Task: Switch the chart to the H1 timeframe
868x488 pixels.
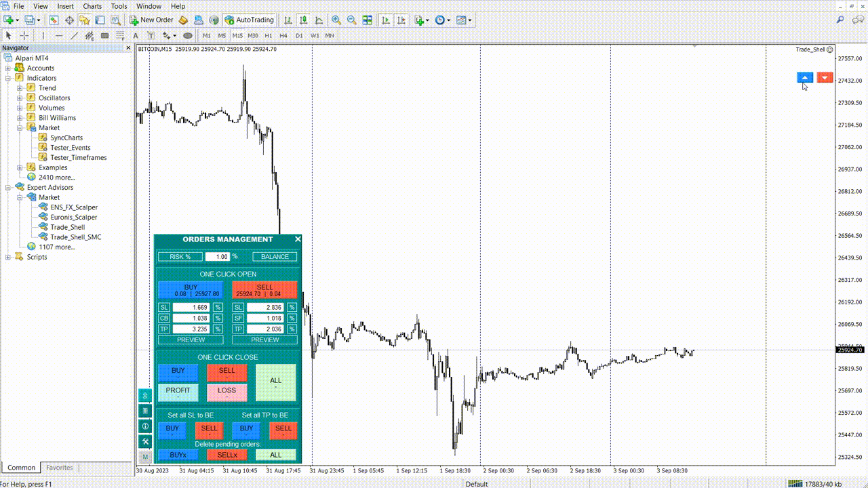Action: click(x=268, y=35)
